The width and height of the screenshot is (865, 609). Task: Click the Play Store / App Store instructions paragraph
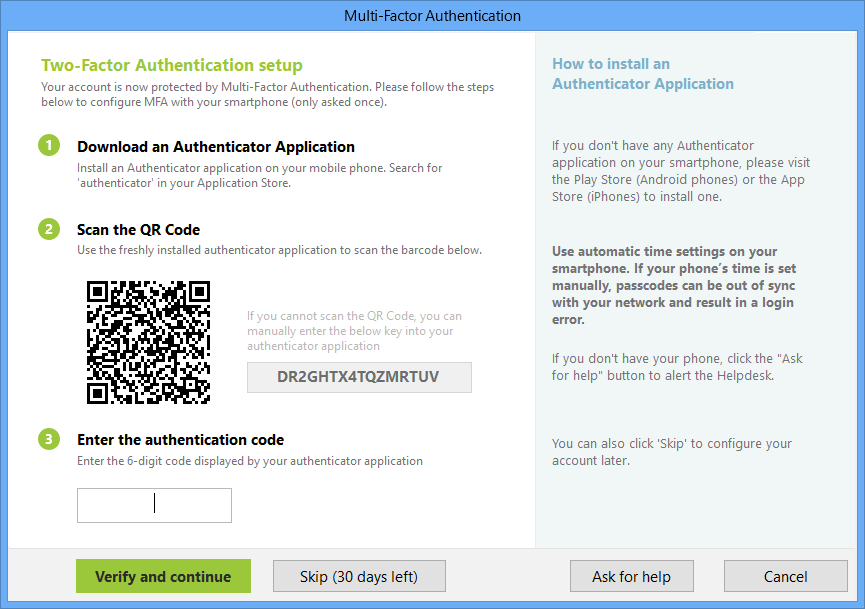pos(681,171)
